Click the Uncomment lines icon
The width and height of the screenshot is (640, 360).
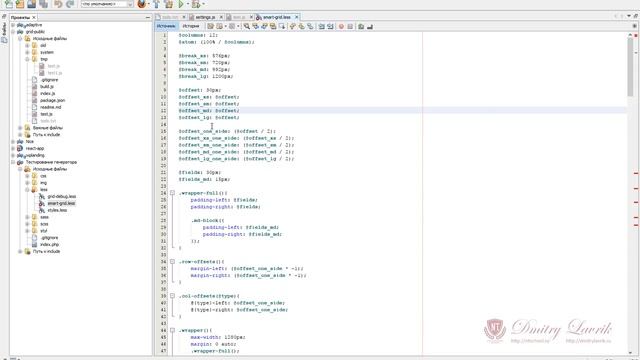pos(370,27)
